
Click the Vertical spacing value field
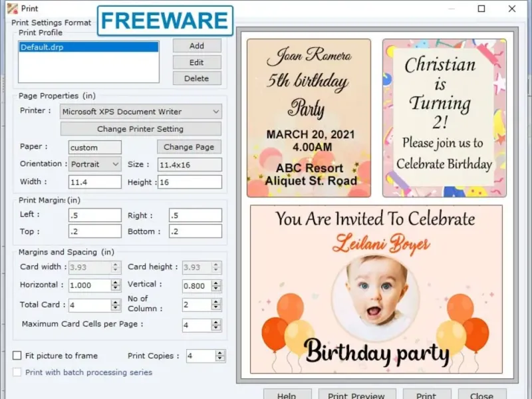(x=197, y=286)
